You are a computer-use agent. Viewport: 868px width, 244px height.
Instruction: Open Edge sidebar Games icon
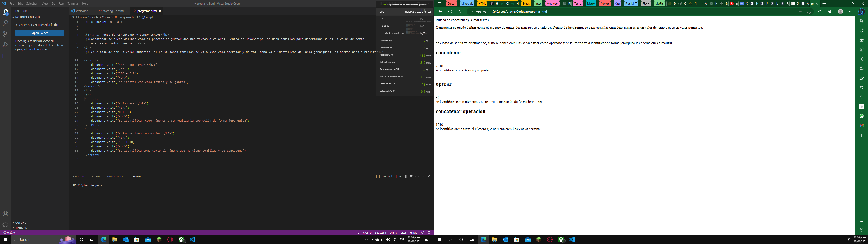point(862,49)
